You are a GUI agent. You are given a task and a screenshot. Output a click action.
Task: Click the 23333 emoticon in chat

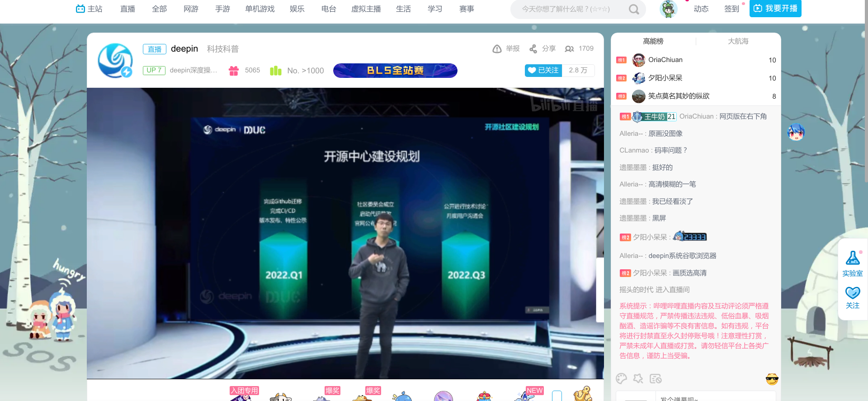[x=690, y=236]
